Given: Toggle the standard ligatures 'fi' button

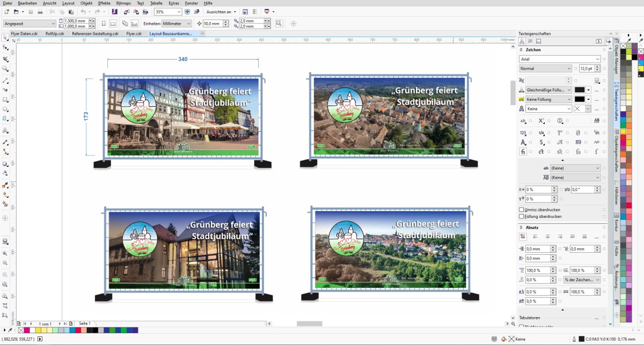Looking at the screenshot, I should coord(523,152).
